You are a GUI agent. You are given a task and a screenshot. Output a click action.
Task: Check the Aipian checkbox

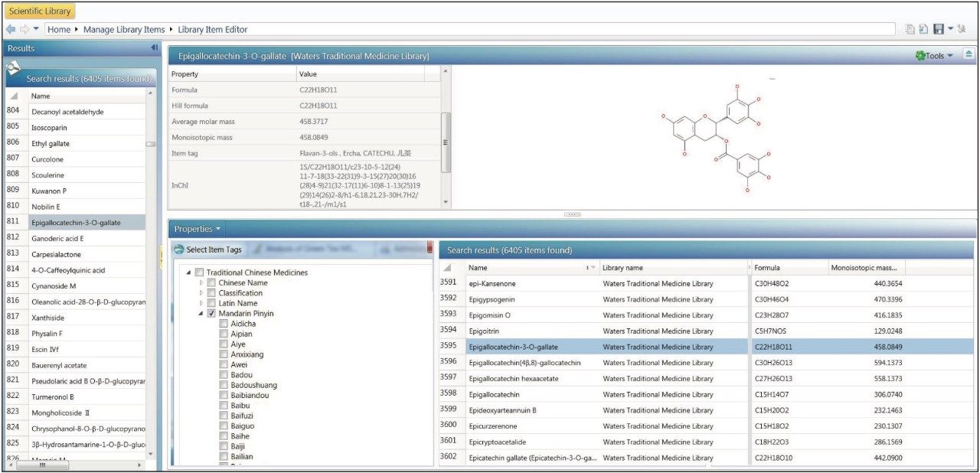point(224,334)
